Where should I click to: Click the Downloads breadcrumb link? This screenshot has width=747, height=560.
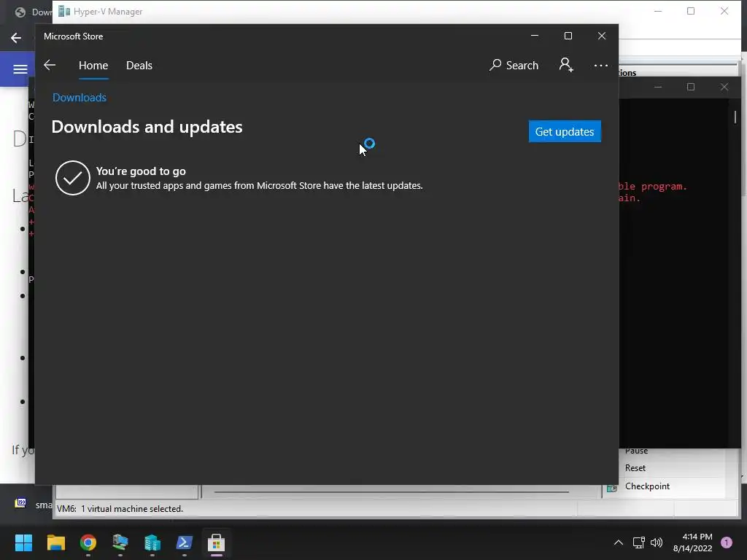[x=80, y=98]
